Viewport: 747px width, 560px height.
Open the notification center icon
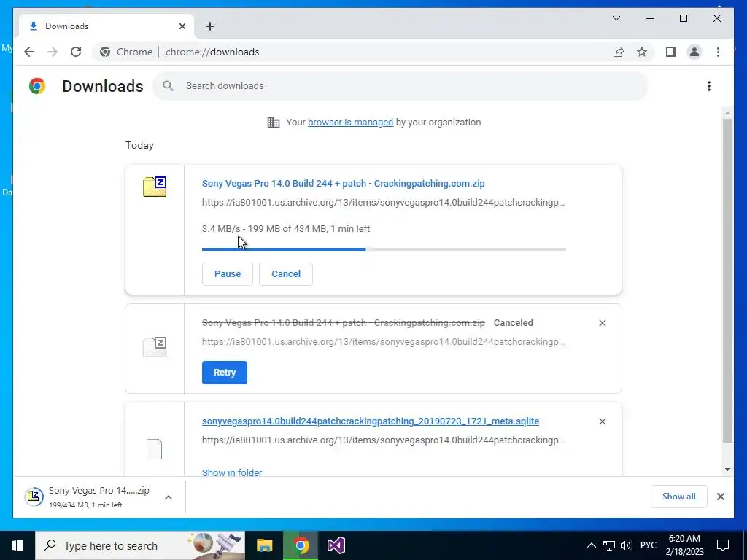tap(723, 545)
